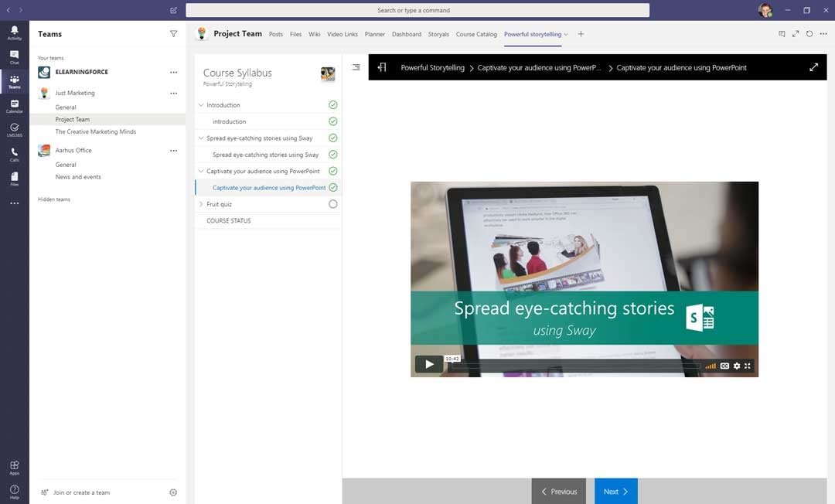Expand tab to full view icon

[x=796, y=34]
